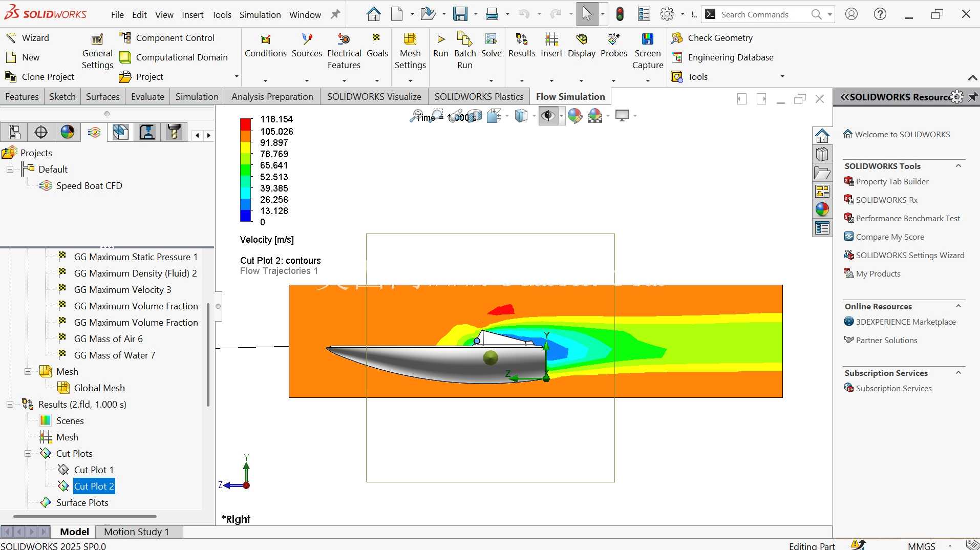This screenshot has height=550, width=980.
Task: Open Welcome to SOLIDWORKS link
Action: 897,134
